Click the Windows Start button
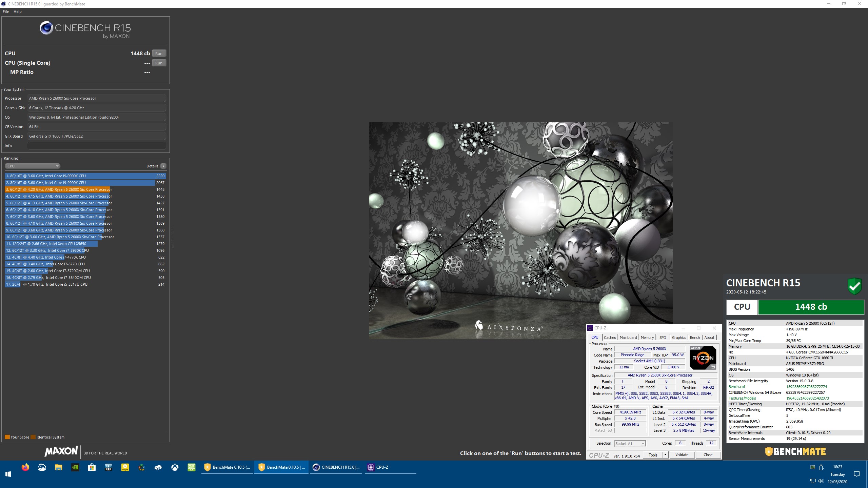The height and width of the screenshot is (488, 868). pos(8,474)
